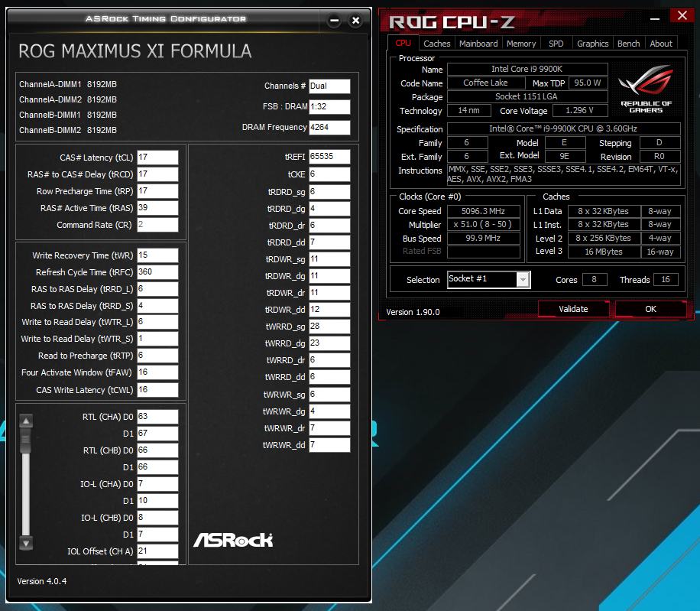Click the tWTR_L value field
Image resolution: width=700 pixels, height=611 pixels.
tap(157, 322)
